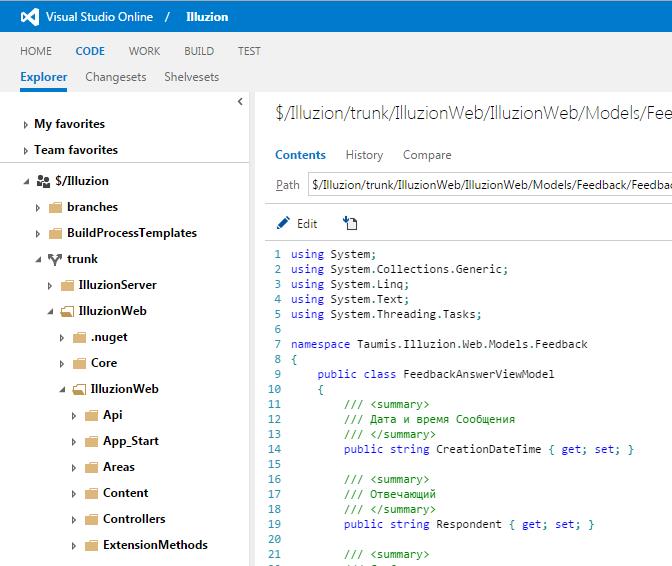Viewport: 672px width, 566px height.
Task: Collapse the $/Illuzion root node arrow
Action: (26, 182)
